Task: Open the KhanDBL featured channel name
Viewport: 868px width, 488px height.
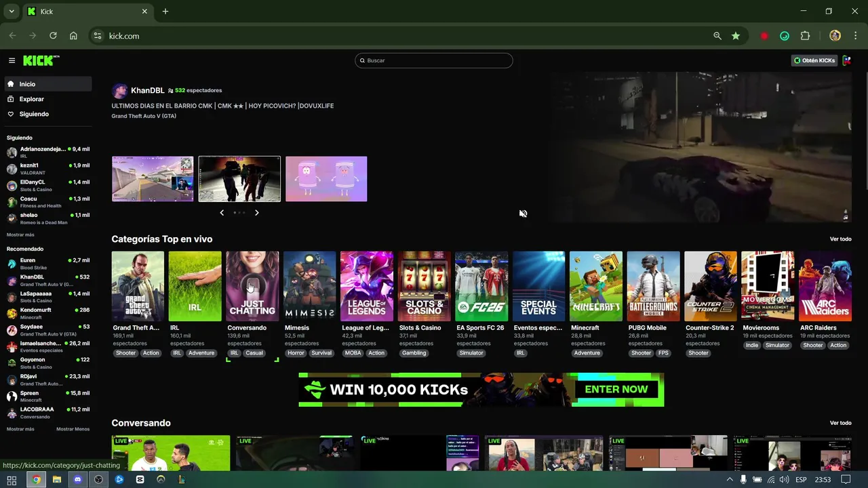Action: pyautogui.click(x=147, y=90)
